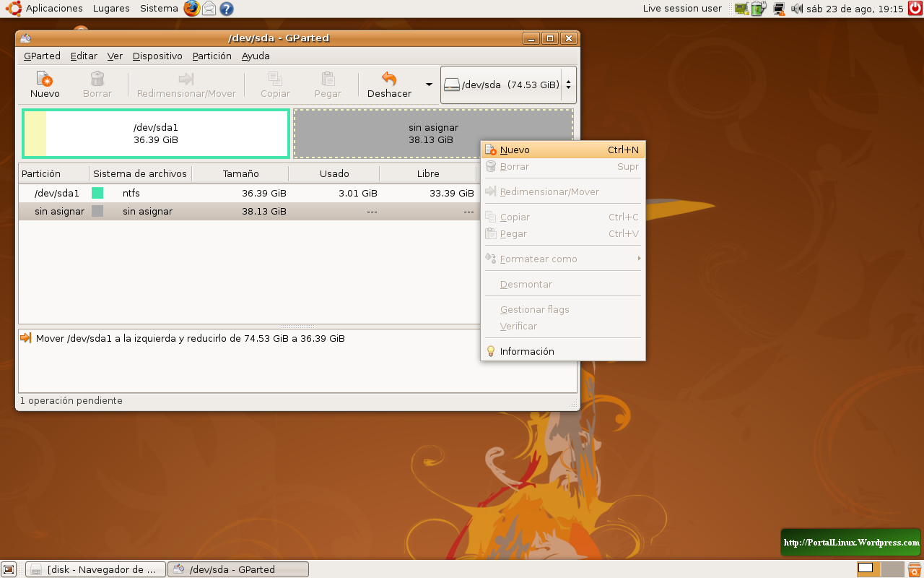Click the trash icon in bottom panel
924x578 pixels.
pyautogui.click(x=913, y=569)
